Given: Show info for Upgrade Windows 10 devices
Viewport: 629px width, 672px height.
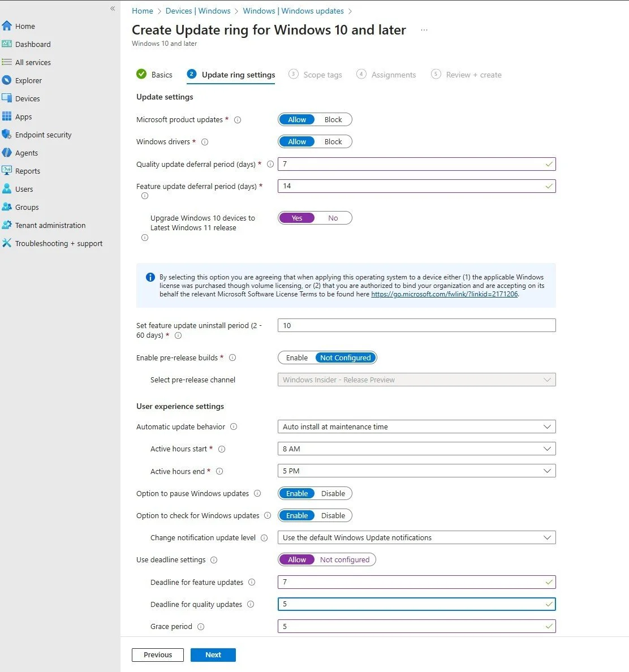Looking at the screenshot, I should (145, 238).
